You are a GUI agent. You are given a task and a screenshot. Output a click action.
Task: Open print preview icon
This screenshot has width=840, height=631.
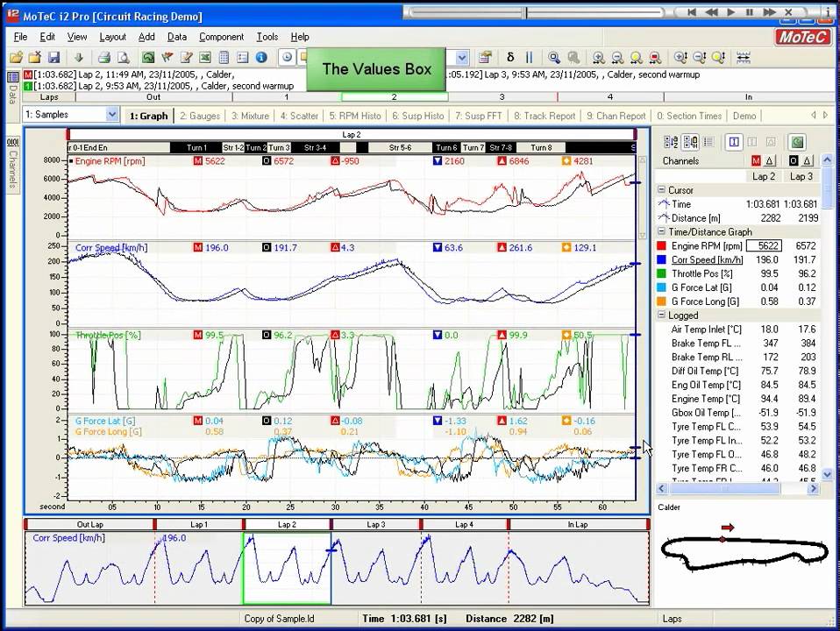pos(124,57)
